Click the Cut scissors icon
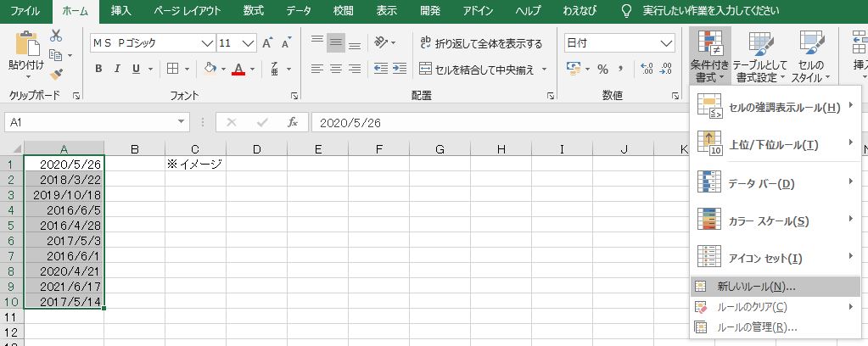 (x=56, y=36)
